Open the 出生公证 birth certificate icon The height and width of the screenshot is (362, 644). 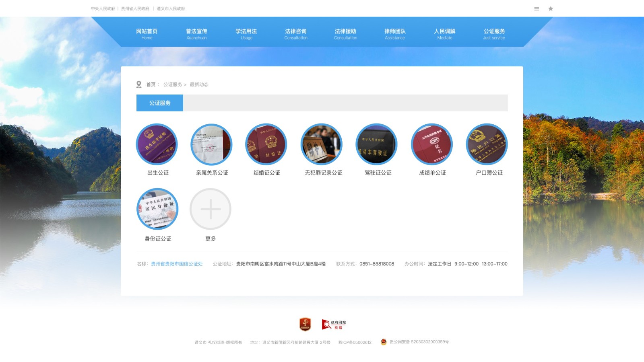[157, 144]
